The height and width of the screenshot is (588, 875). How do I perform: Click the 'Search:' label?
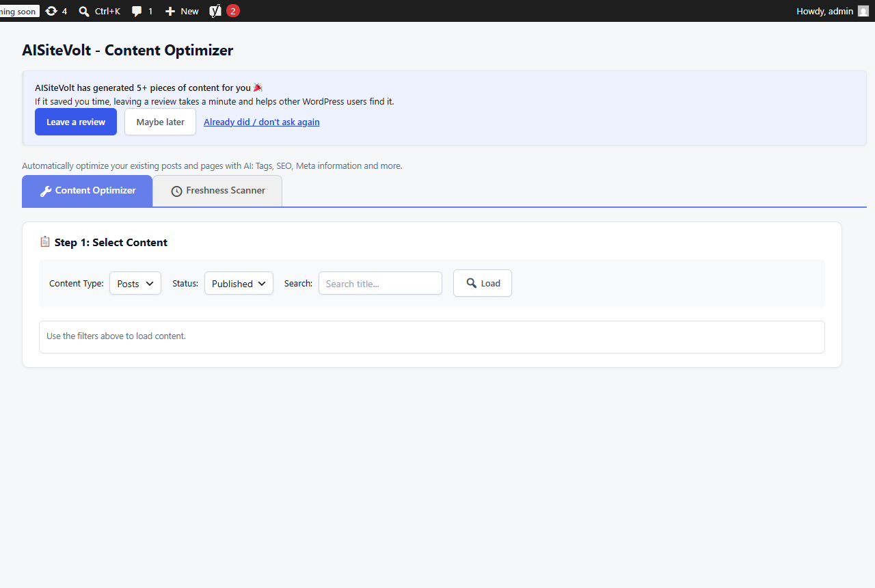[x=299, y=283]
